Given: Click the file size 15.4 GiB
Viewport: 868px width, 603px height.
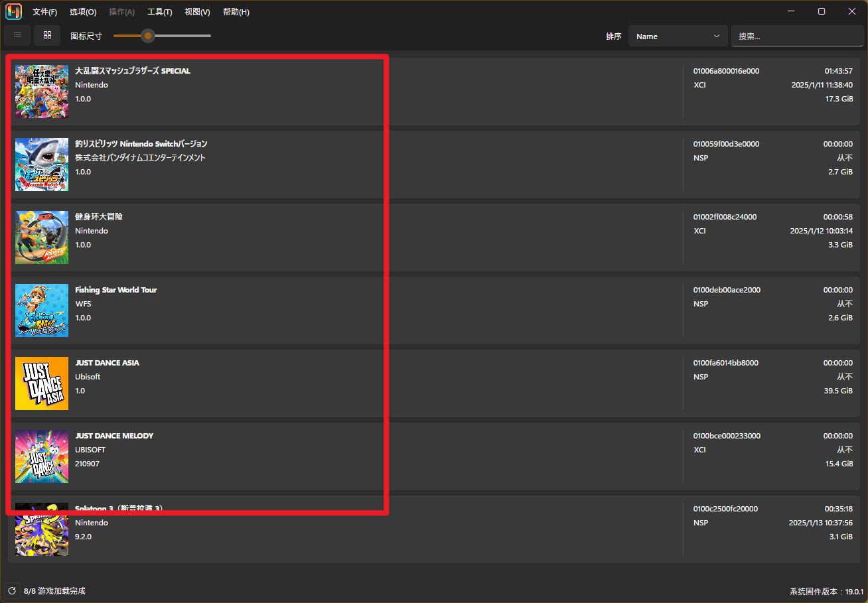Looking at the screenshot, I should click(839, 464).
